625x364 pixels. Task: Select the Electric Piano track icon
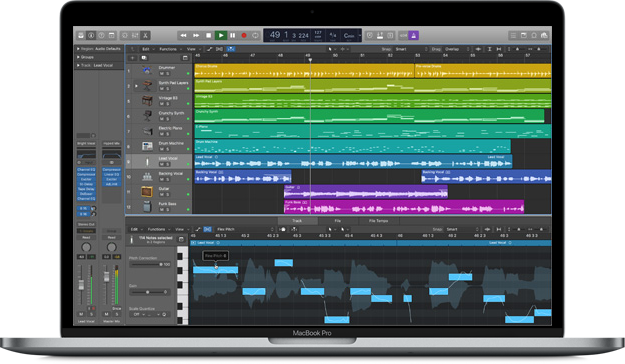(147, 131)
